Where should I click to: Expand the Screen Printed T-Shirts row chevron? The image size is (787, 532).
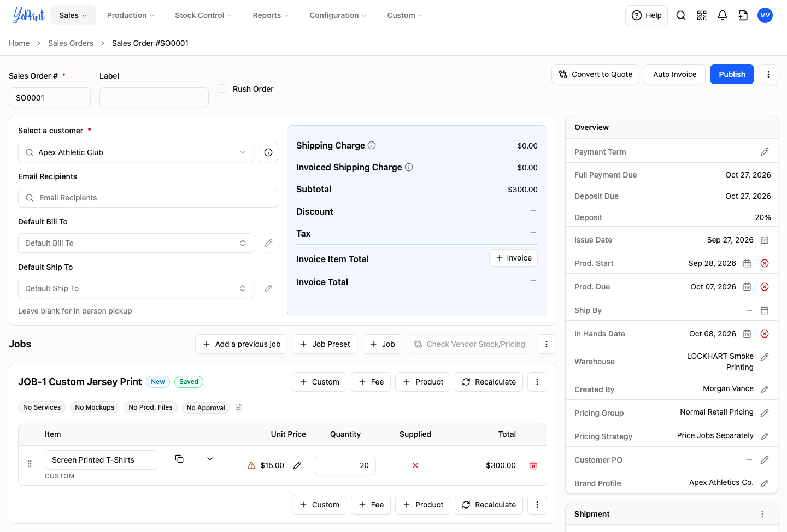point(210,459)
